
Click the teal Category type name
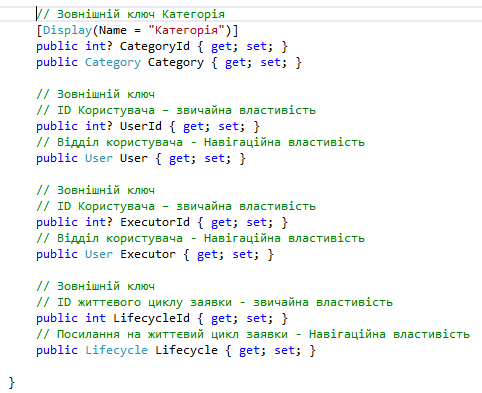click(113, 62)
